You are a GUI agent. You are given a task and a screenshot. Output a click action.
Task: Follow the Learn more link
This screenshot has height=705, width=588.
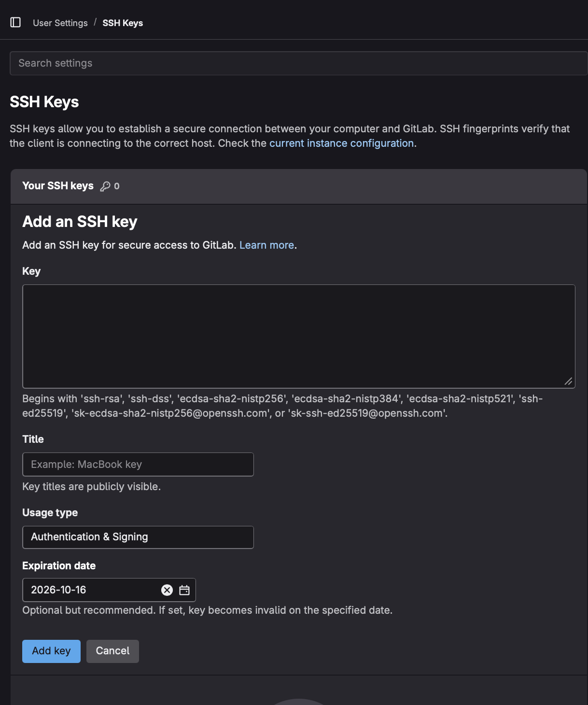coord(266,245)
